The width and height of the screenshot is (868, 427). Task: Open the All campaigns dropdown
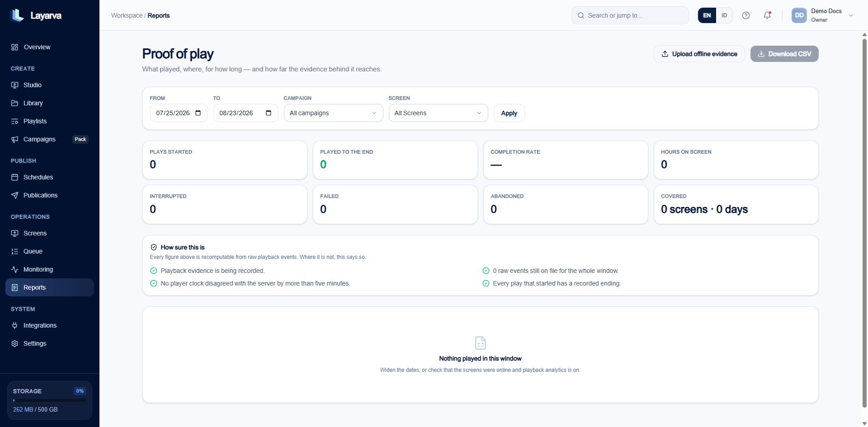333,113
